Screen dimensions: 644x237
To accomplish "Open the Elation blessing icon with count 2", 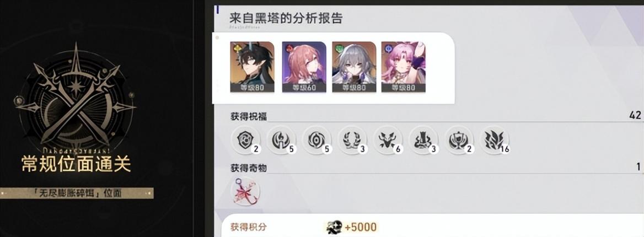I will 458,140.
